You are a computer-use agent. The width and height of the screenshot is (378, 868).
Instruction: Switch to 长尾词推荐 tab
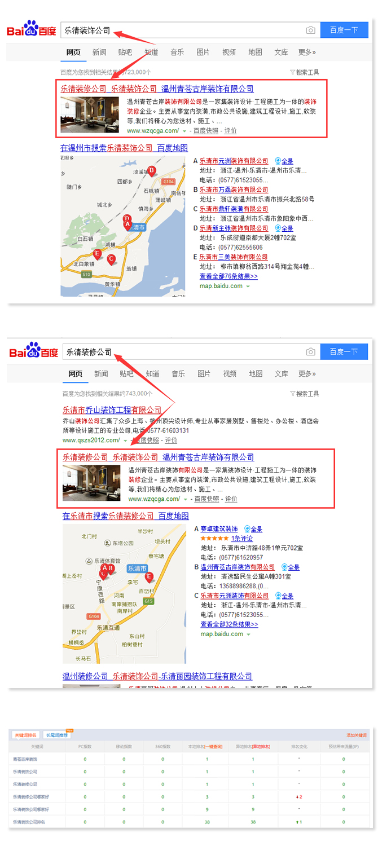point(56,735)
